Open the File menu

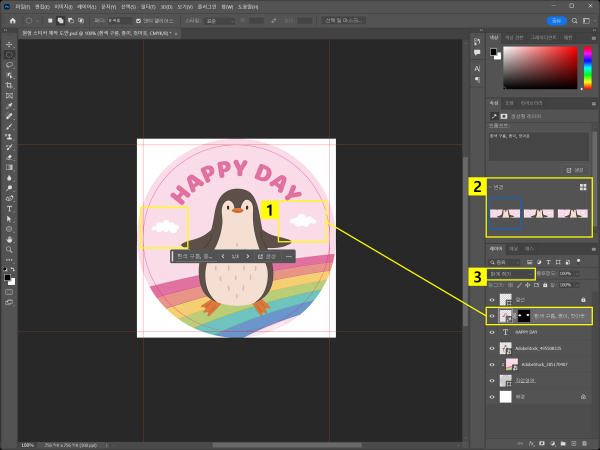(22, 6)
